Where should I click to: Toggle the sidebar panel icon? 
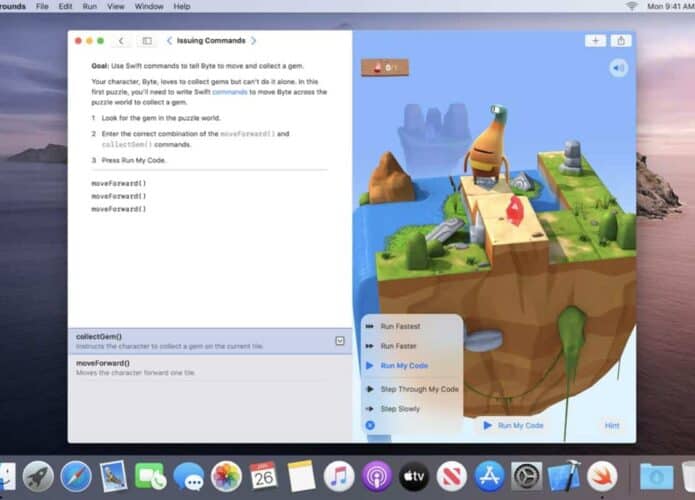(147, 41)
